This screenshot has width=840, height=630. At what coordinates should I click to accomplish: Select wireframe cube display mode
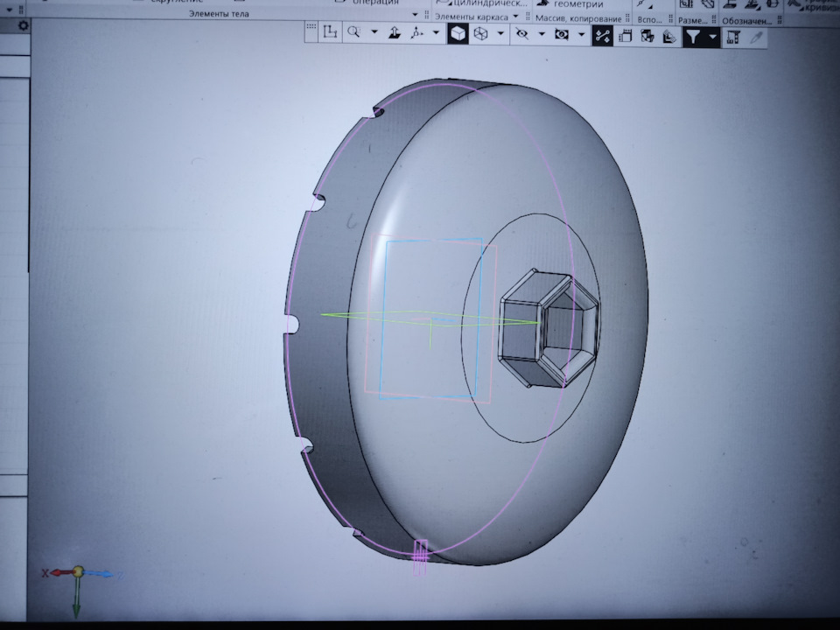pos(480,35)
